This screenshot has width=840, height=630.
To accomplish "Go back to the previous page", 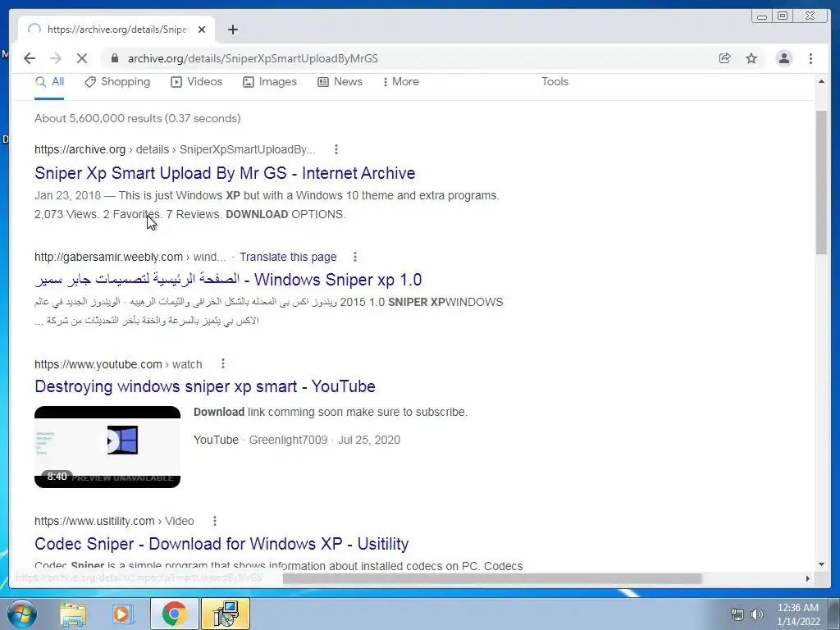I will [x=30, y=58].
